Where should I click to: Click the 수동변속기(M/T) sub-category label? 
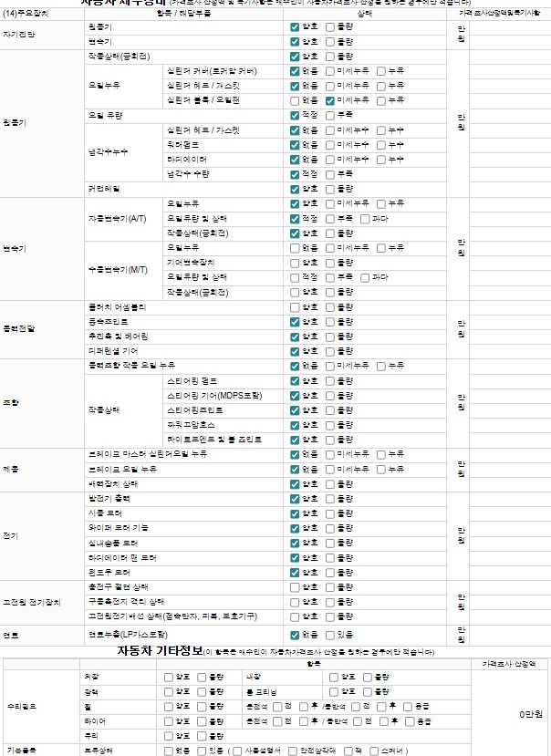118,270
